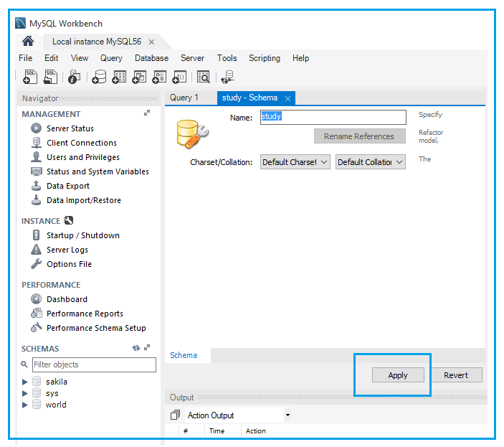Open Server Status in Management
504x447 pixels.
tap(70, 128)
